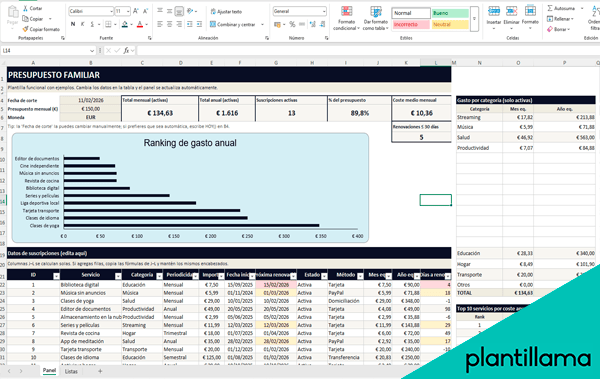Open the Servicio column filter
Screen dimensions: 600x379
click(x=118, y=276)
